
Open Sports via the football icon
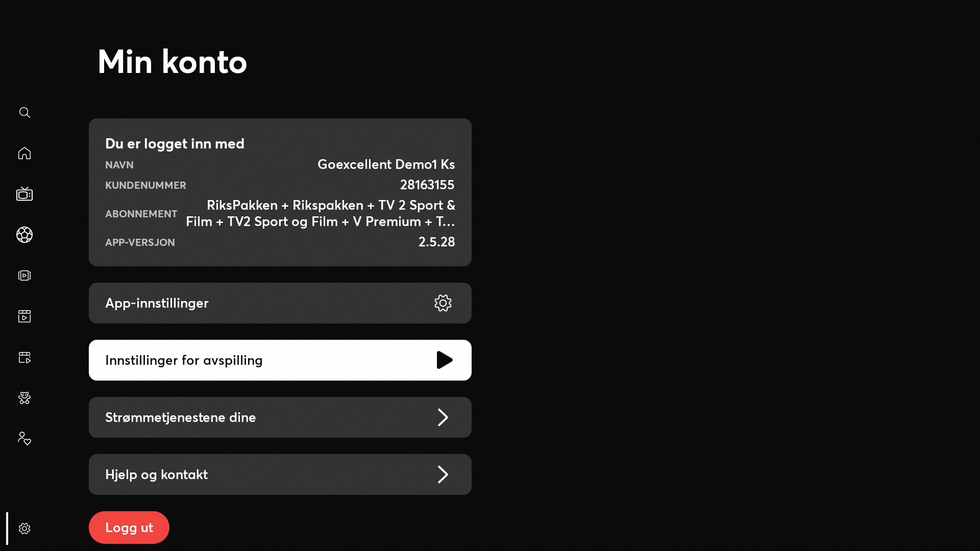pos(24,235)
